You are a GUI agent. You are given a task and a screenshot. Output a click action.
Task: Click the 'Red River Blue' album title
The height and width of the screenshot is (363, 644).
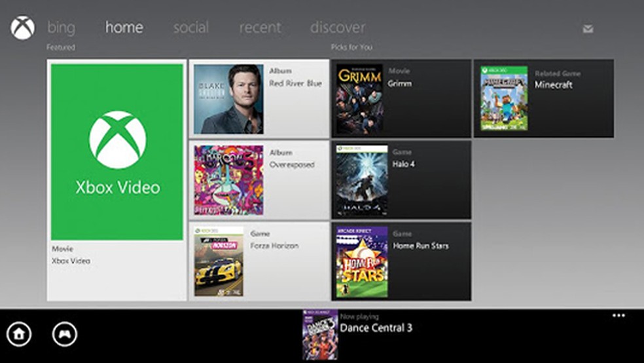[x=295, y=83]
